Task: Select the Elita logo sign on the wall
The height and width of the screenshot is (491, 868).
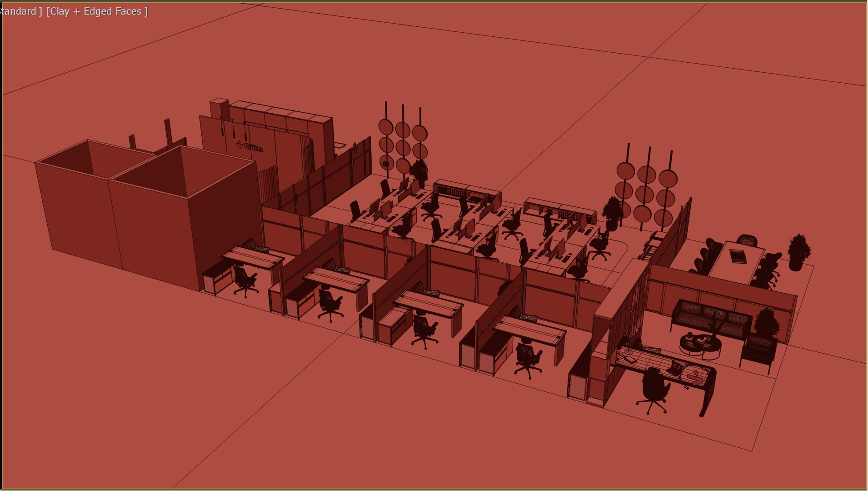Action: [x=249, y=147]
